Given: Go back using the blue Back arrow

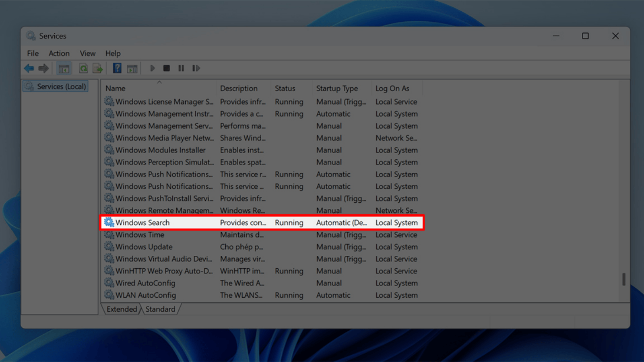Looking at the screenshot, I should (29, 68).
